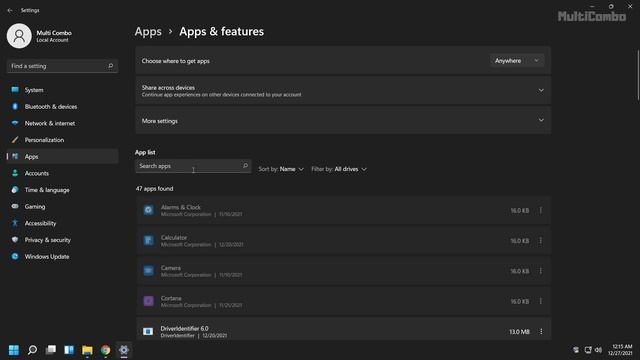The width and height of the screenshot is (640, 360).
Task: Click the clock and date in taskbar
Action: 620,350
